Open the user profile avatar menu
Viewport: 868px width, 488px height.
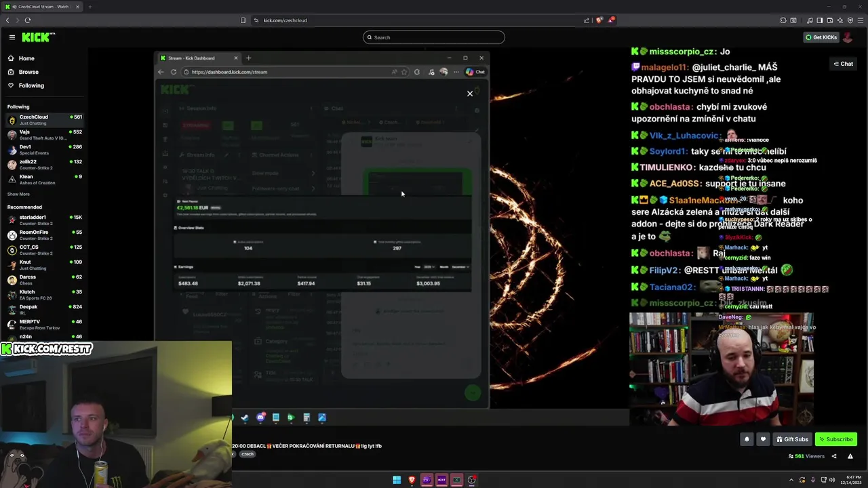[x=848, y=37]
